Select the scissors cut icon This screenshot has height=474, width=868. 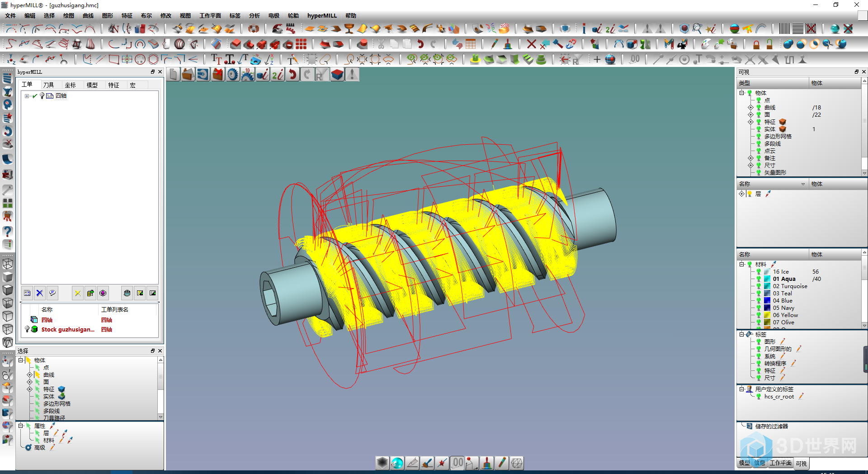(x=381, y=44)
